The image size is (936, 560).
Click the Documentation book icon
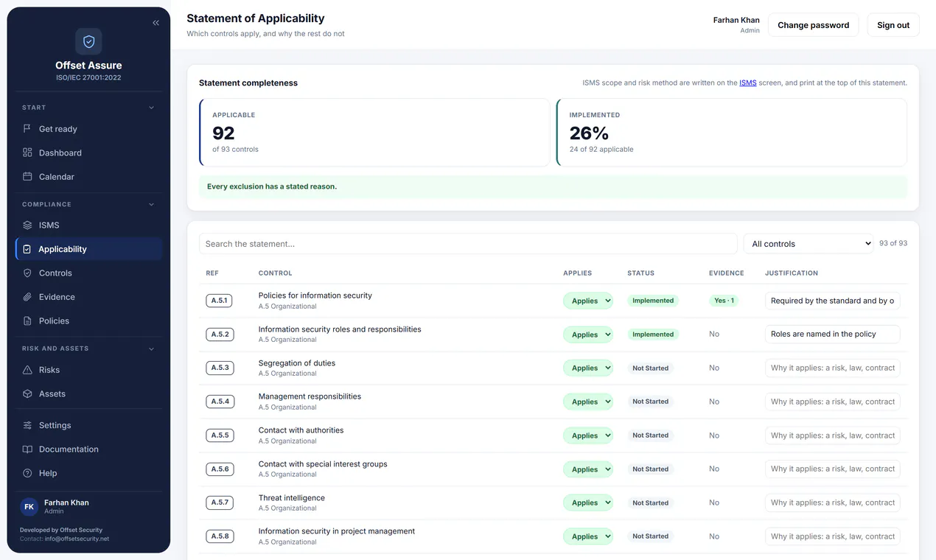[x=27, y=449]
